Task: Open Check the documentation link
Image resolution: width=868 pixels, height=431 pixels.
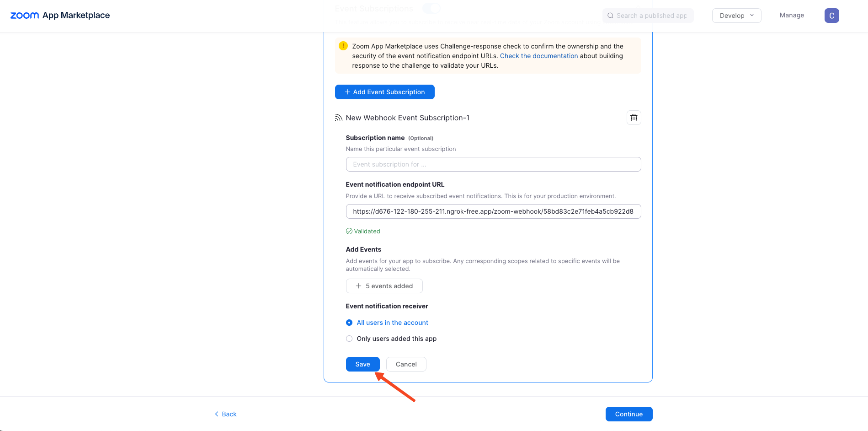Action: point(539,56)
